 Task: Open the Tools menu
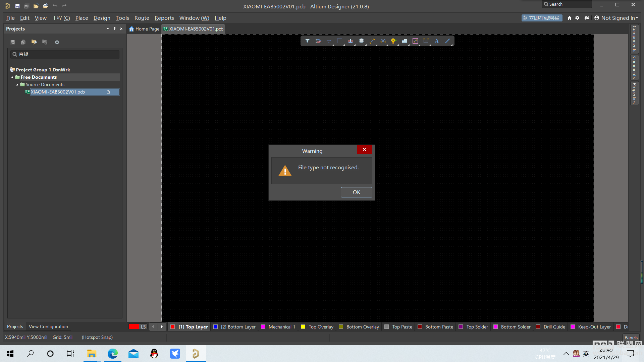point(122,18)
